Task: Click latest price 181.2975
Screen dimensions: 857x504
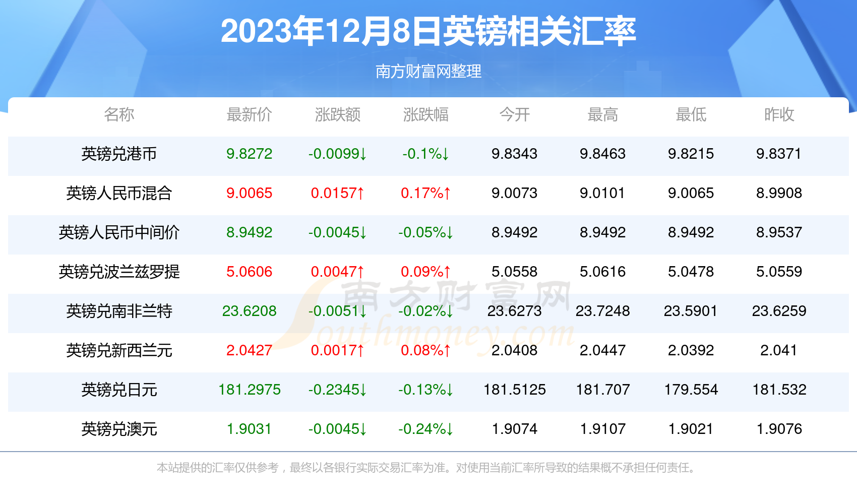Action: tap(249, 390)
